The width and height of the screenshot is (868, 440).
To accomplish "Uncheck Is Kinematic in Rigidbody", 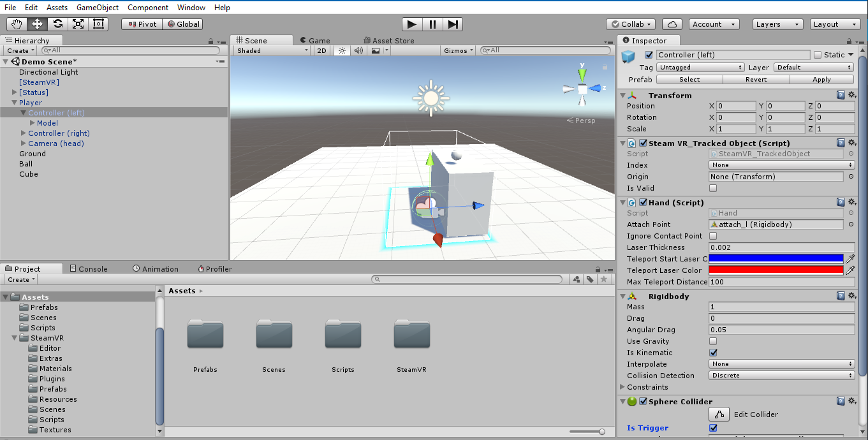I will (x=713, y=353).
